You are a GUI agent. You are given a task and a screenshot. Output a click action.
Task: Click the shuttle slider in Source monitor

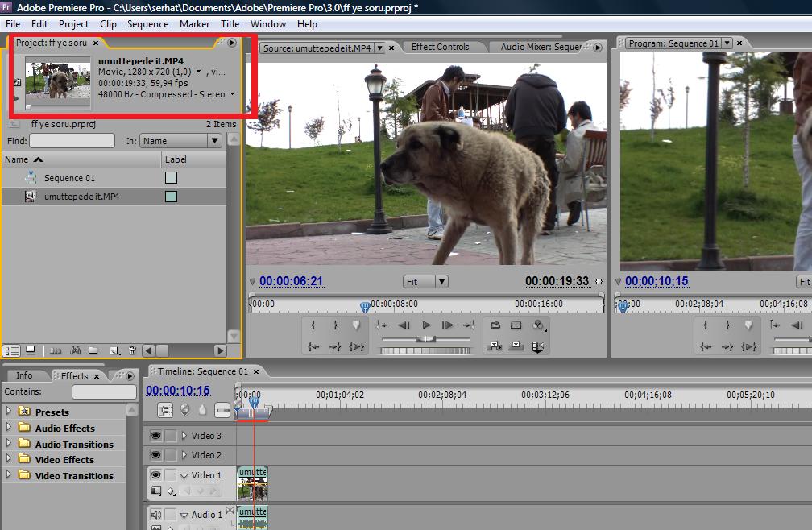(425, 340)
